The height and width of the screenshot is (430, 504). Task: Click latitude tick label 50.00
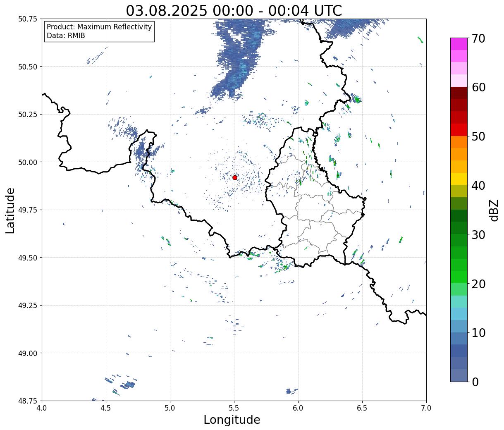27,162
